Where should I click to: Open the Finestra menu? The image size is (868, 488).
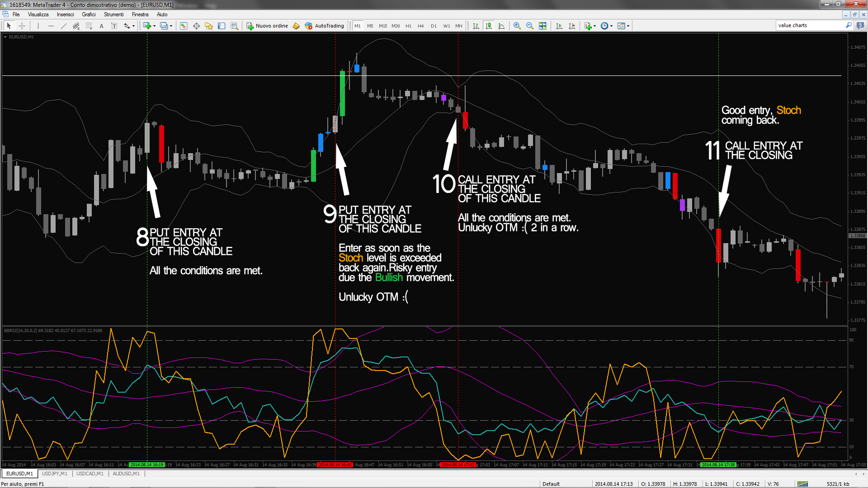tap(140, 14)
